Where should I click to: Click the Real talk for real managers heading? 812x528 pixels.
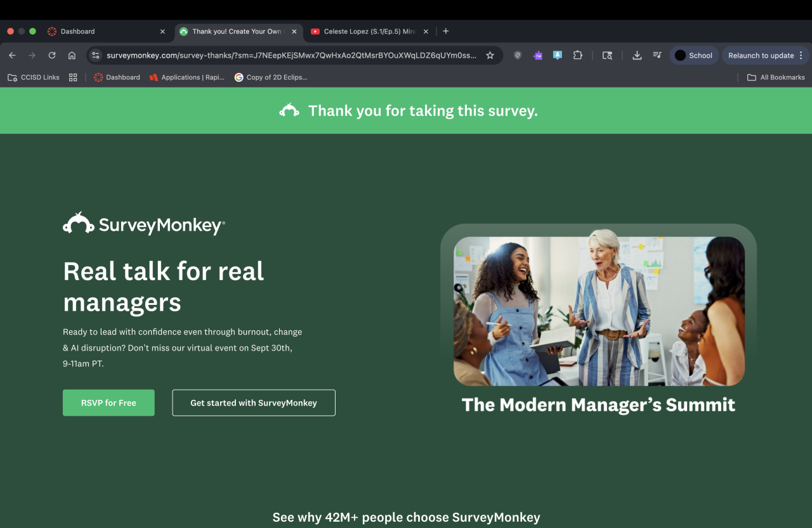pos(164,287)
